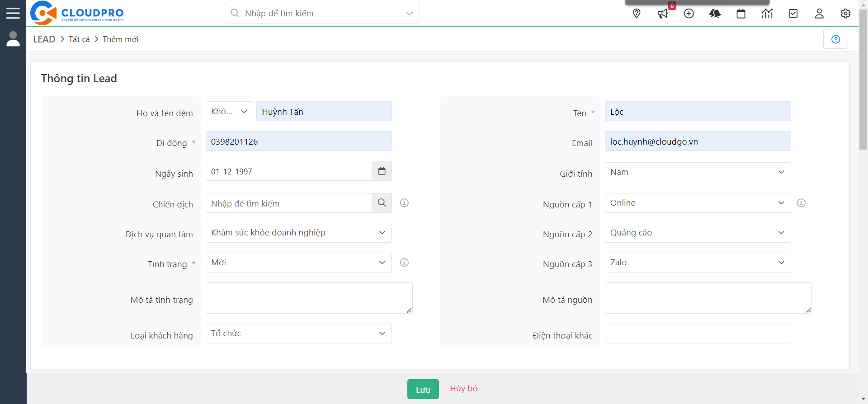
Task: Click the Lưu save button
Action: [x=423, y=389]
